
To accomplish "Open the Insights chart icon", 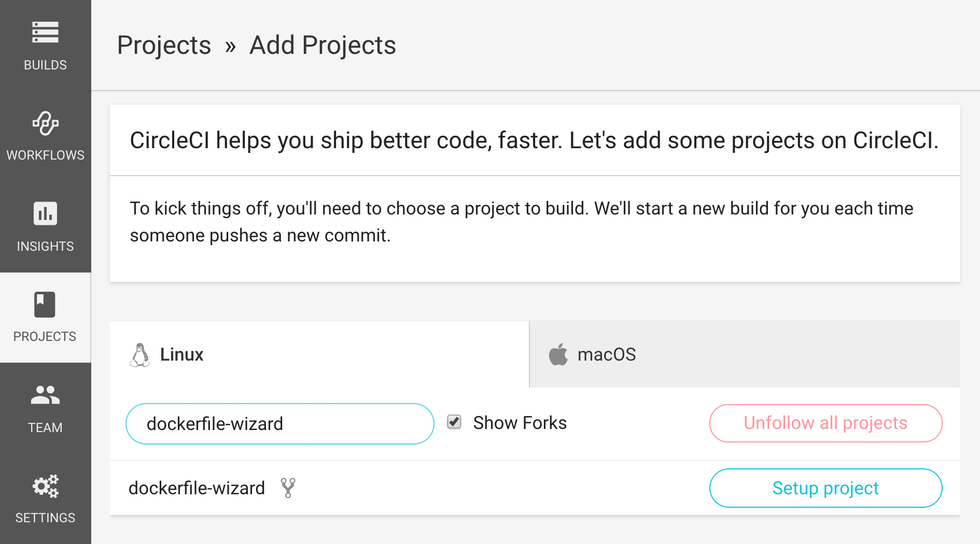I will pos(45,213).
